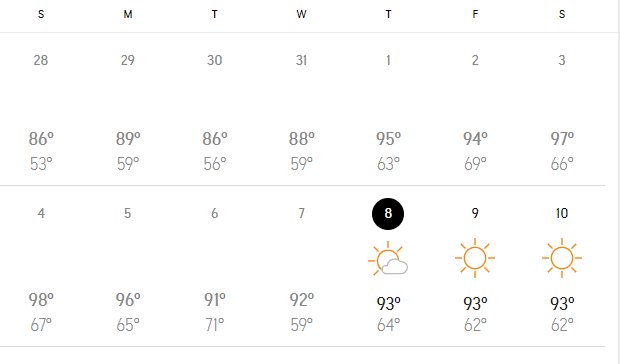The image size is (620, 364).
Task: Select the highlighted date 8
Action: (x=388, y=214)
